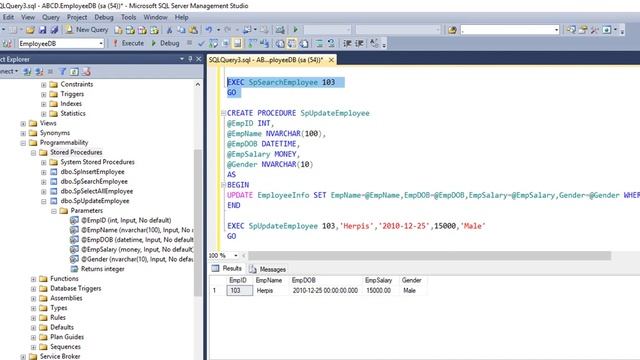Click the Cut scissors icon
The image size is (640, 360).
[x=169, y=30]
